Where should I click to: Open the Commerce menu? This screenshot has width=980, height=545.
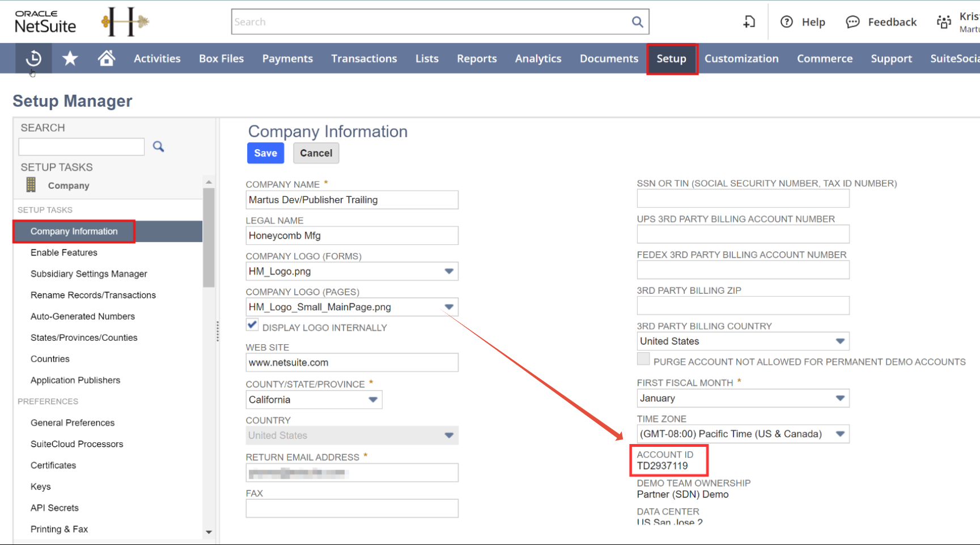tap(825, 58)
